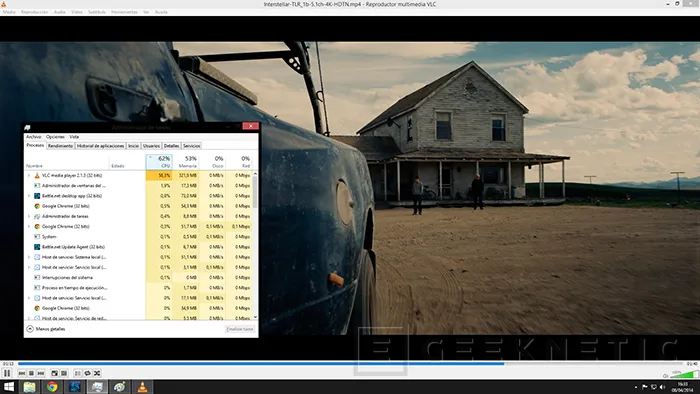The image size is (700, 394).
Task: Seek using the video progress bar
Action: (350, 364)
